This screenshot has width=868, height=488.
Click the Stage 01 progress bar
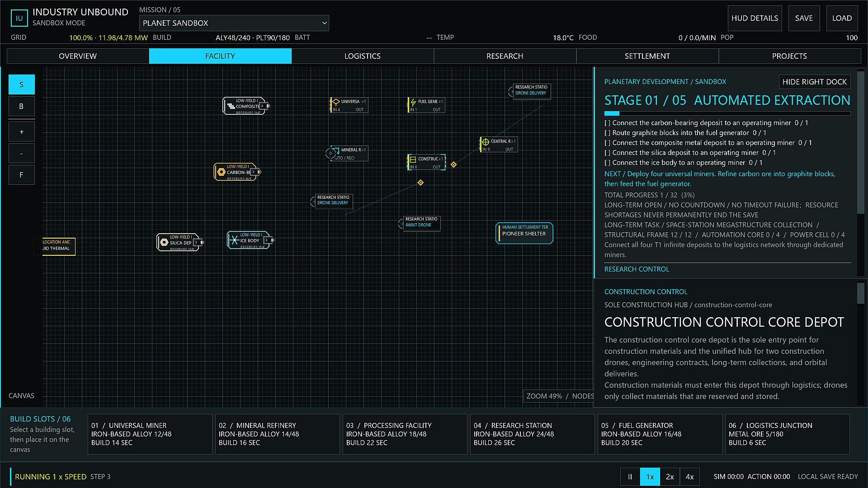727,113
